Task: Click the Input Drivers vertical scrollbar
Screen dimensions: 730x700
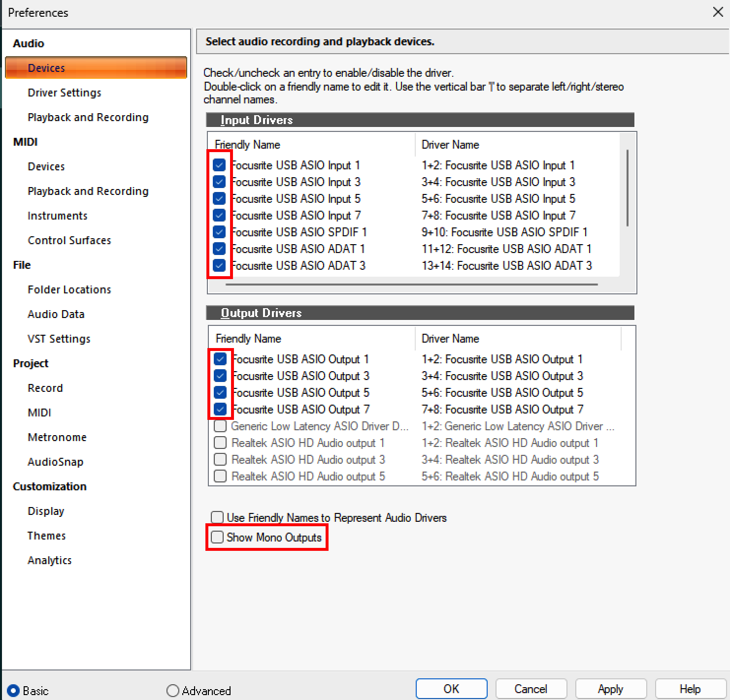Action: pos(627,188)
